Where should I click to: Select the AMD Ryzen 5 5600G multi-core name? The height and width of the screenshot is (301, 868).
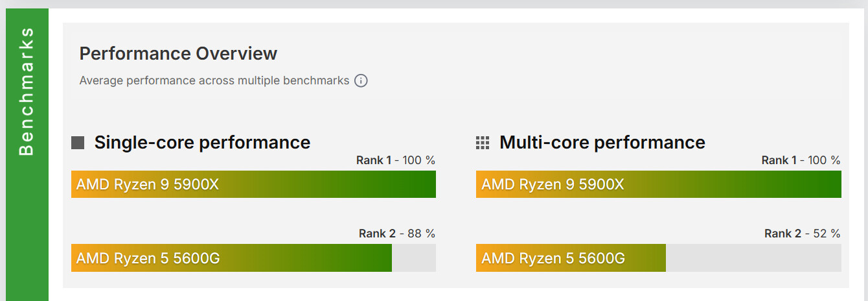click(x=553, y=258)
